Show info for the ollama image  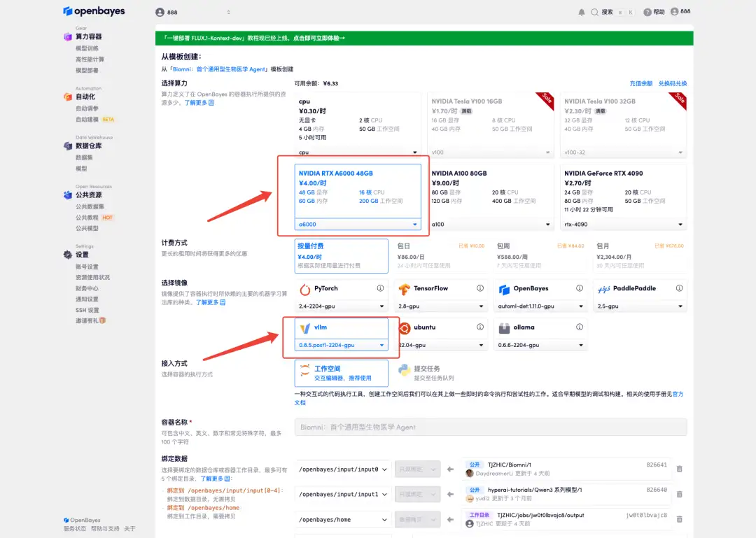coord(580,327)
